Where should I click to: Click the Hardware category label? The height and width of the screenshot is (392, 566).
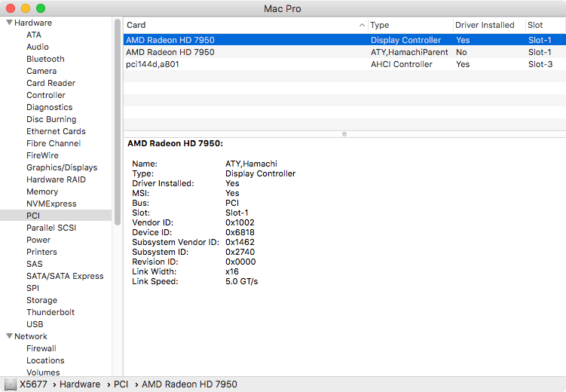pyautogui.click(x=33, y=23)
